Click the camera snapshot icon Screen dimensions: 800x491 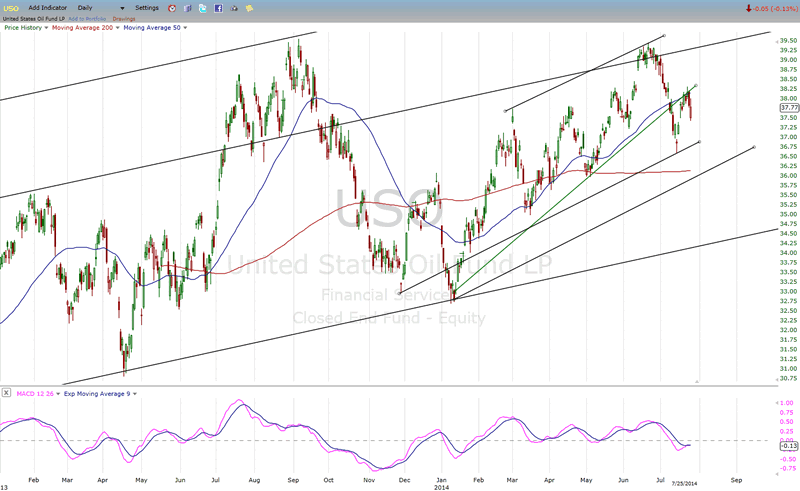coord(234,8)
